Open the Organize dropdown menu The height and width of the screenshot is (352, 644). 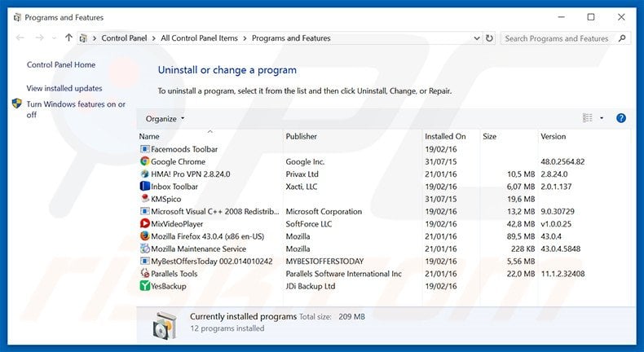pos(165,119)
